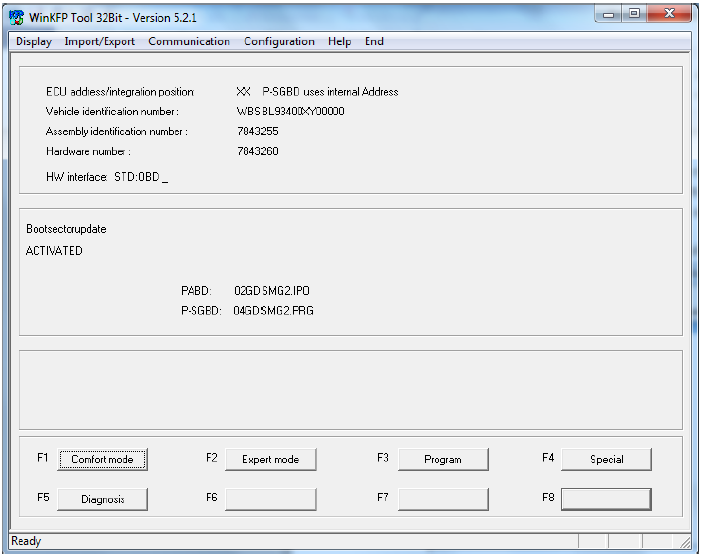Open the Communication menu
This screenshot has width=703, height=557.
pyautogui.click(x=189, y=41)
